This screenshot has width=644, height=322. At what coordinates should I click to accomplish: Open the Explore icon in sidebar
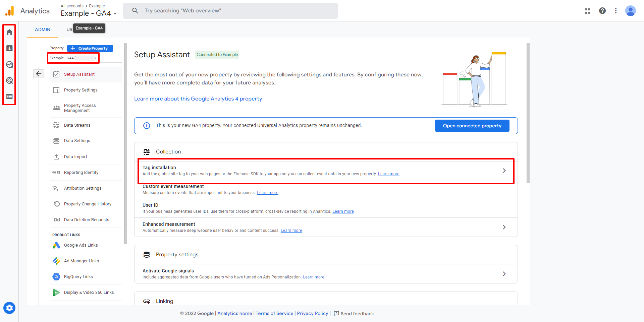[x=9, y=64]
